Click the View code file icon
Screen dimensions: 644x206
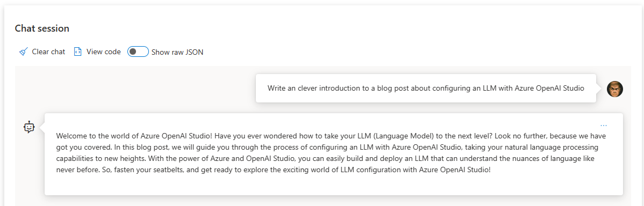[77, 52]
